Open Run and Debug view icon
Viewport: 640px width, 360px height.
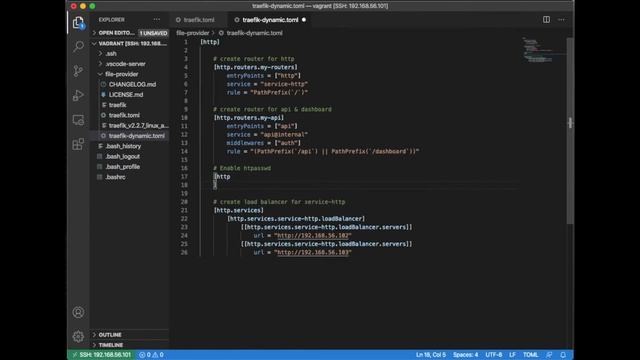point(78,95)
